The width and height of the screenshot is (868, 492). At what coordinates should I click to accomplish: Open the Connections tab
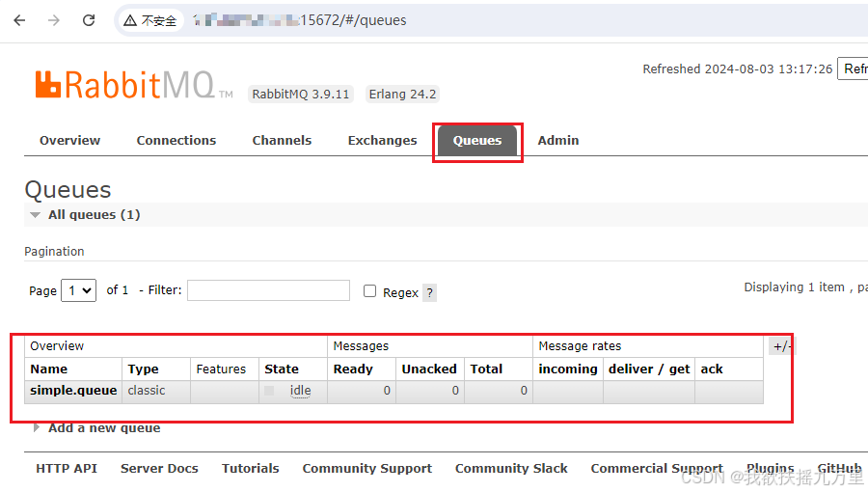click(176, 141)
